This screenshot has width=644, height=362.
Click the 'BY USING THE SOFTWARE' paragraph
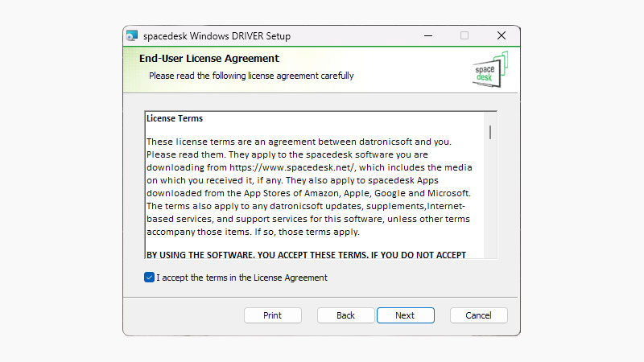307,254
